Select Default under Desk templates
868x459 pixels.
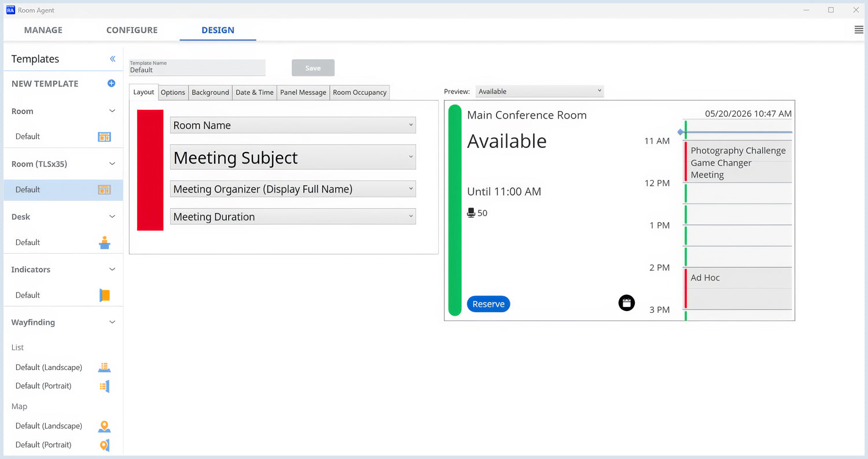point(28,242)
